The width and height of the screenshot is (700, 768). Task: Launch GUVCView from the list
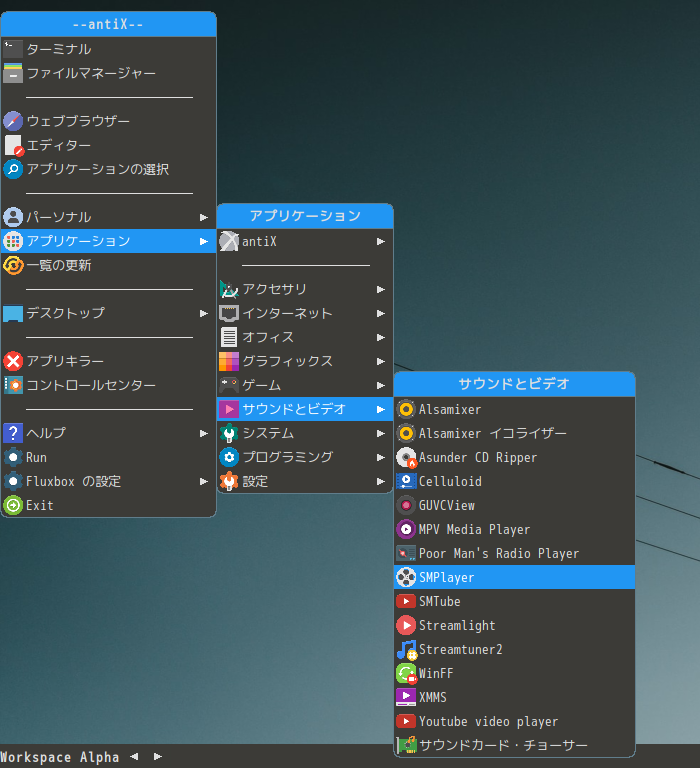pos(514,505)
